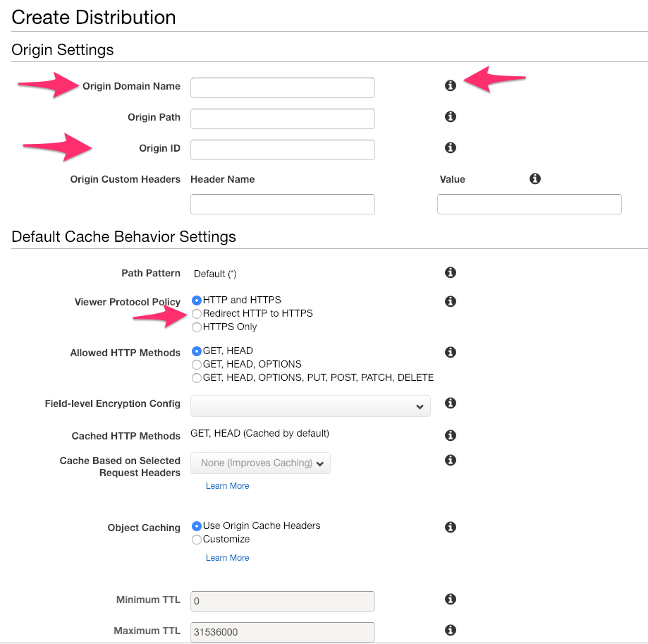
Task: Click inside the Origin Domain Name field
Action: pyautogui.click(x=282, y=87)
